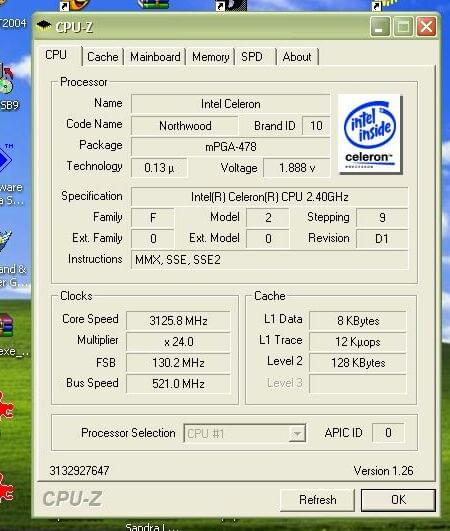The height and width of the screenshot is (531, 450).
Task: Click the OK button
Action: tap(398, 500)
